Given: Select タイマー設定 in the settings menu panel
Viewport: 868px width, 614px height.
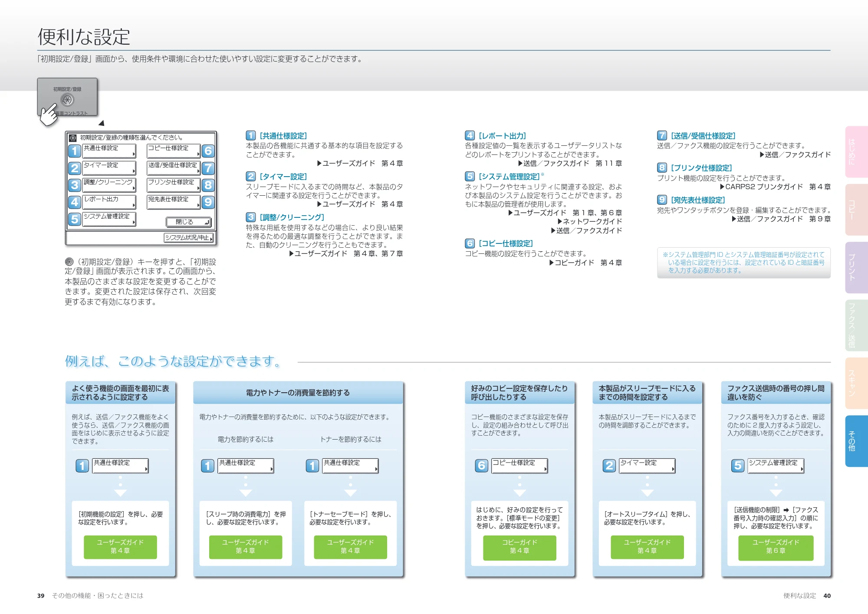Looking at the screenshot, I should point(109,168).
